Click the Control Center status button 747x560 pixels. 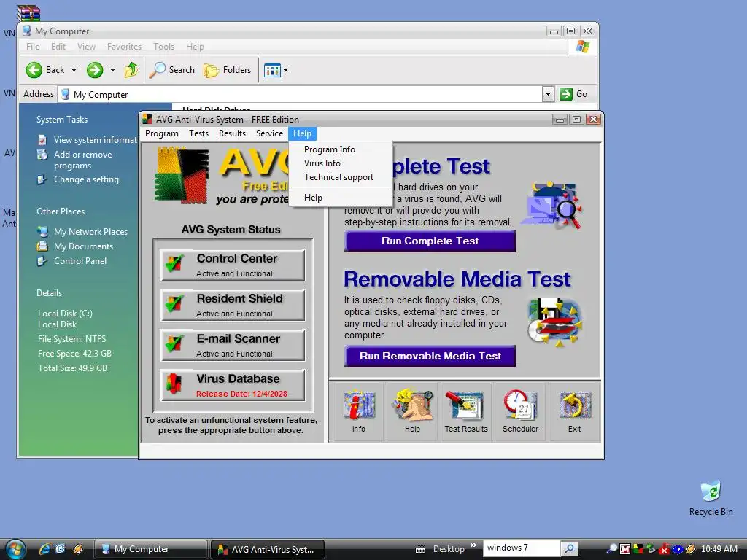(x=233, y=265)
